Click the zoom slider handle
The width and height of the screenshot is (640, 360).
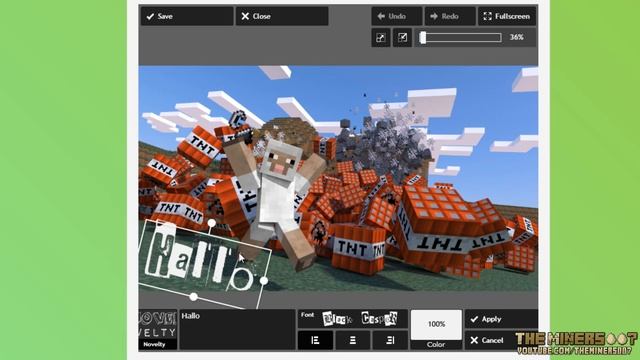point(423,38)
